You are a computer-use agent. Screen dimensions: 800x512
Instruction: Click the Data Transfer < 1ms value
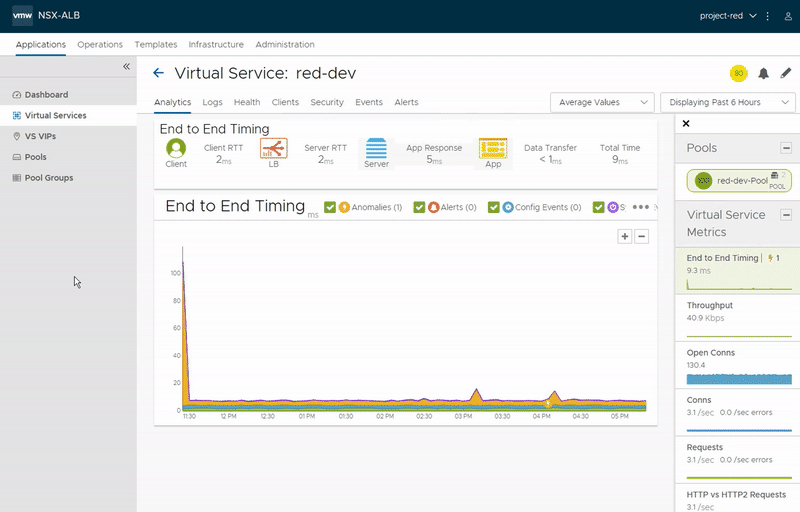[551, 160]
